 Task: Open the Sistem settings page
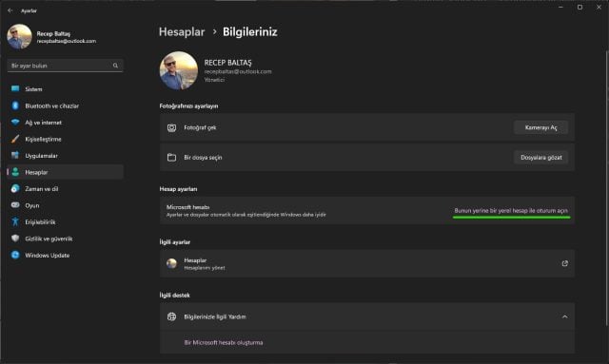pyautogui.click(x=66, y=89)
